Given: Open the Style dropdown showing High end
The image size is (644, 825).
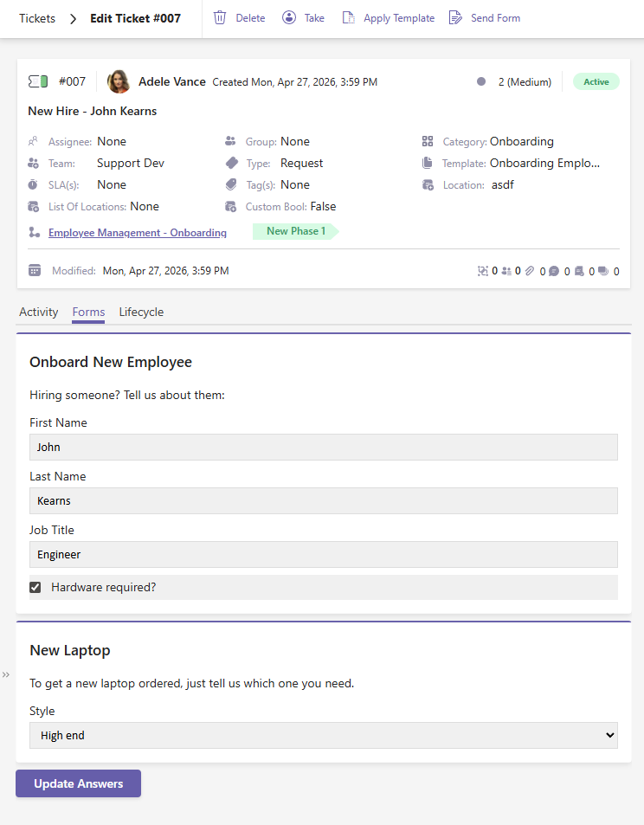Looking at the screenshot, I should 323,735.
